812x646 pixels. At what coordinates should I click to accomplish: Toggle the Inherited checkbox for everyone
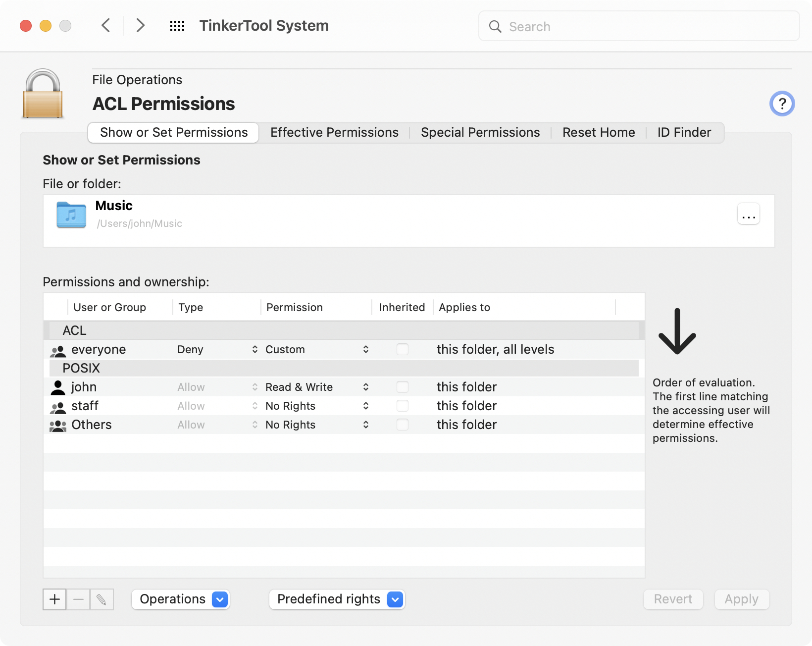click(402, 349)
